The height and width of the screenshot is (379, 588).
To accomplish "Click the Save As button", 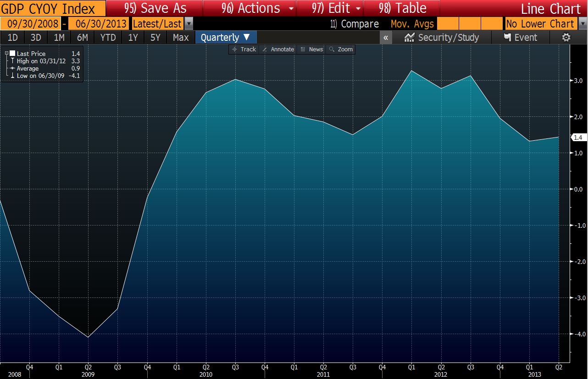I will click(x=154, y=8).
